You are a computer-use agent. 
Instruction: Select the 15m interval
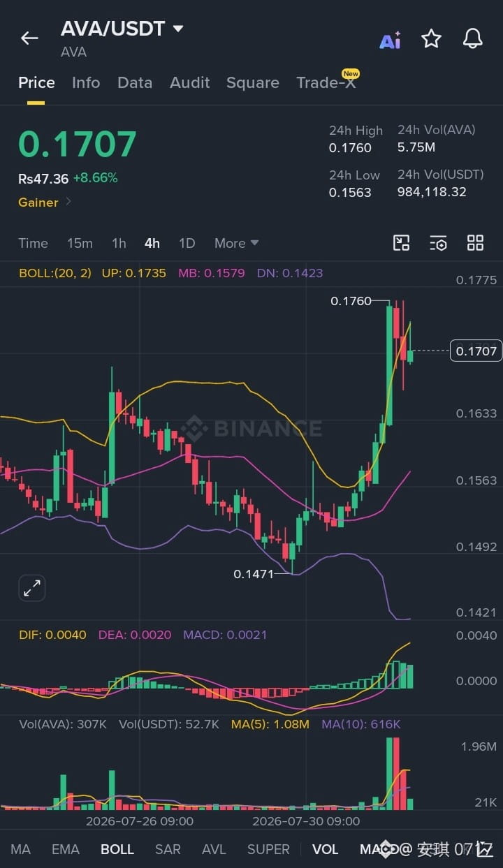click(x=80, y=243)
